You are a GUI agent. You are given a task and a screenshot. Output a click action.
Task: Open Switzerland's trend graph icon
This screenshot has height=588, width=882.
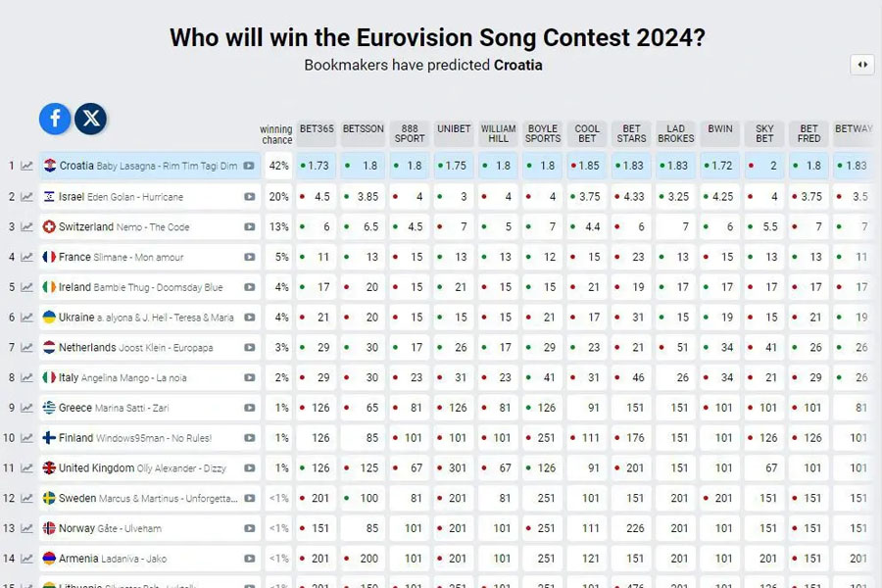point(26,226)
